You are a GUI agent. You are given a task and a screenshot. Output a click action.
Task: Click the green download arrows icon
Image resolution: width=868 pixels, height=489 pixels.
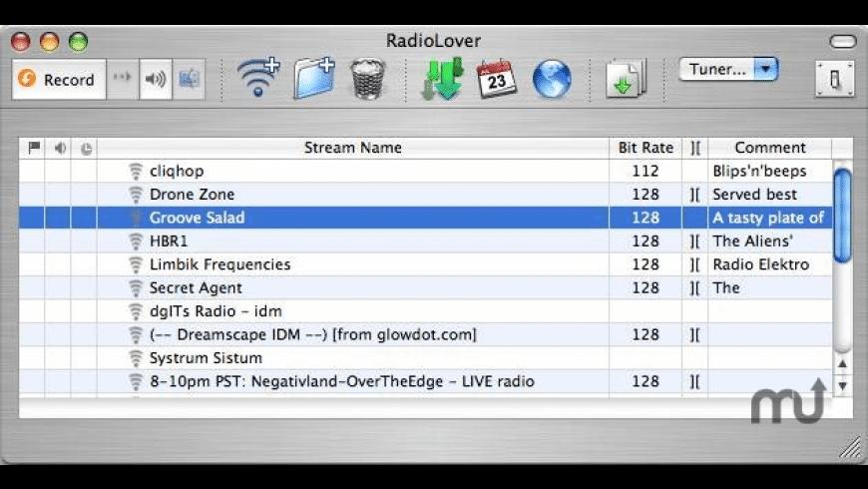click(442, 79)
